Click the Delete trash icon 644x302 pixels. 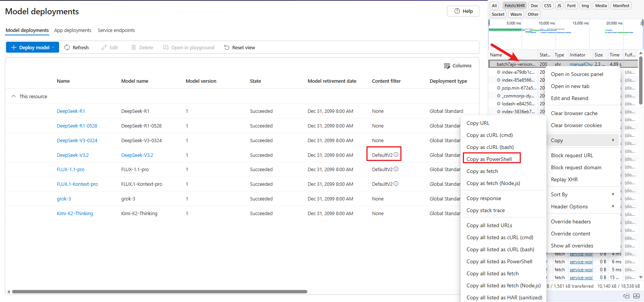pos(134,47)
